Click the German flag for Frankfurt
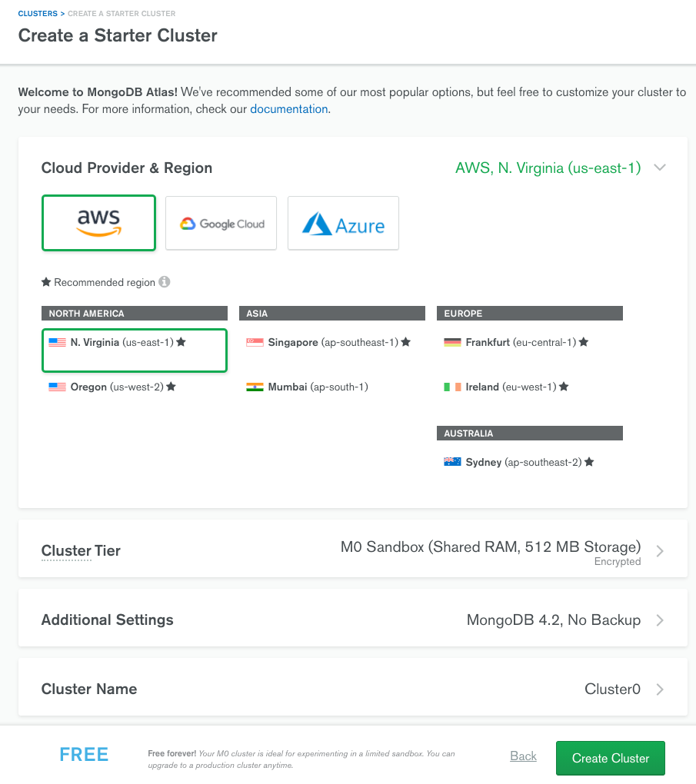The height and width of the screenshot is (784, 696). coord(452,342)
